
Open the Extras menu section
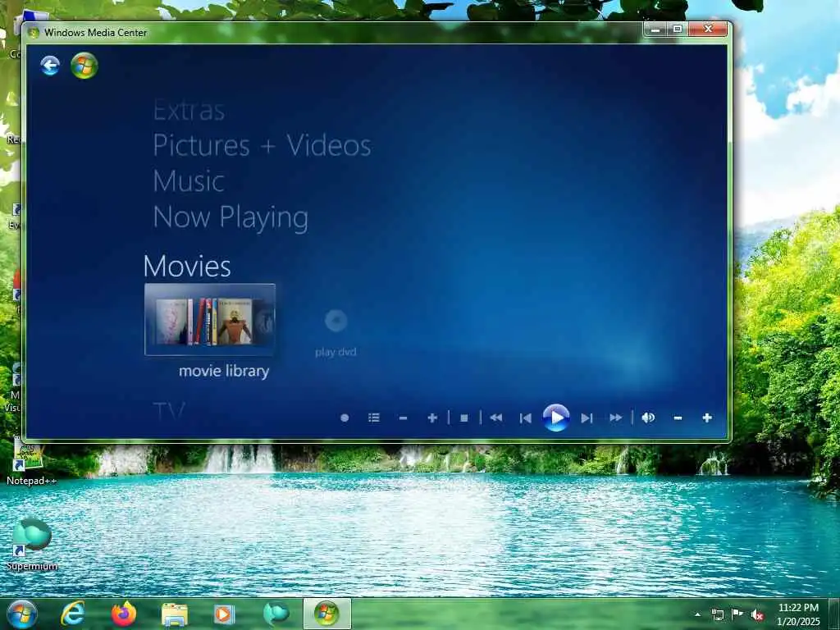[189, 111]
